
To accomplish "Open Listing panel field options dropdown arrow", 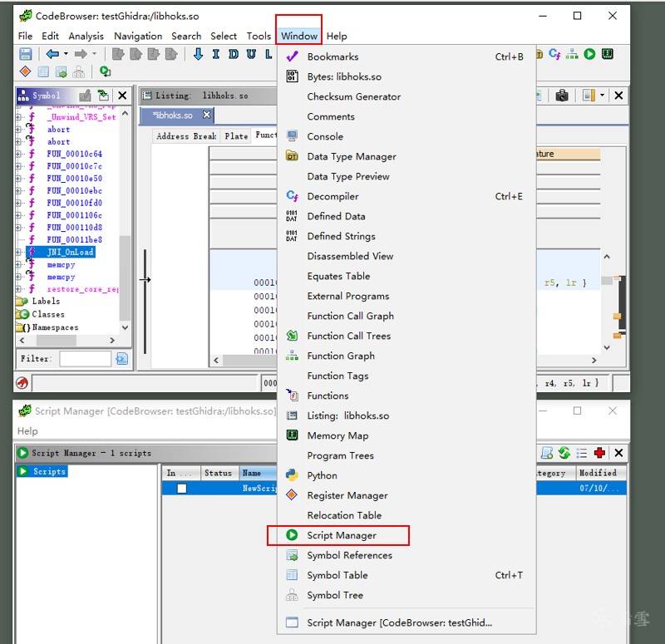I will 602,96.
